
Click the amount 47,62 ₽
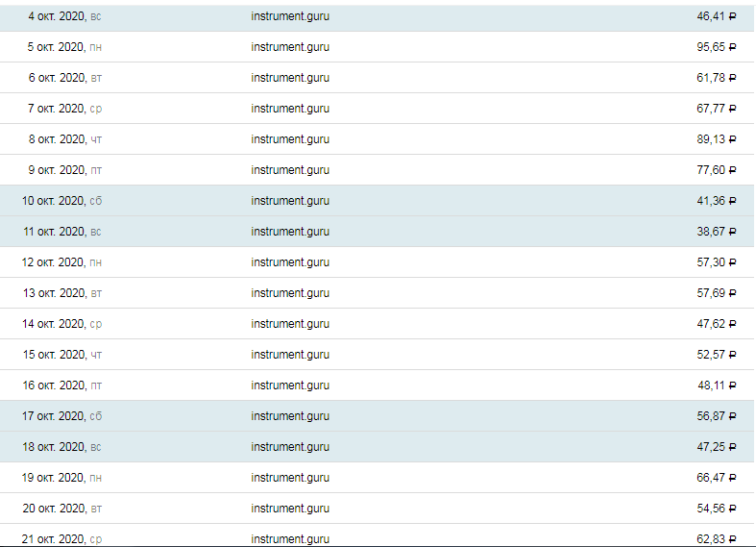point(717,324)
